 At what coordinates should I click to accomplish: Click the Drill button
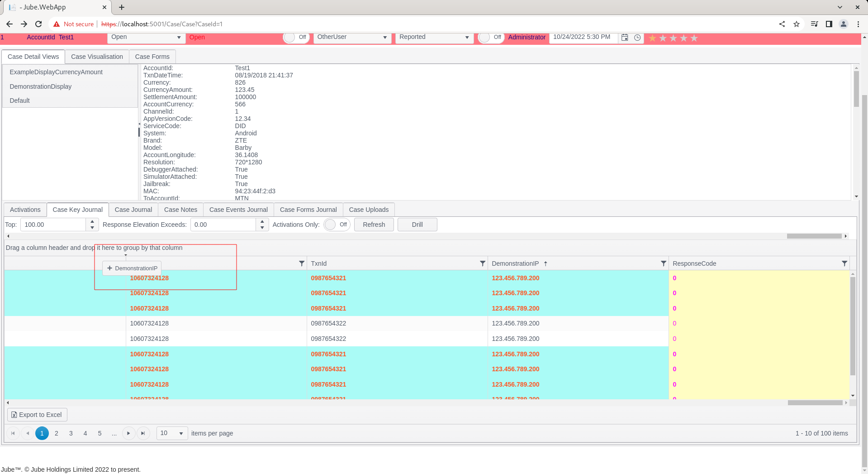point(417,225)
